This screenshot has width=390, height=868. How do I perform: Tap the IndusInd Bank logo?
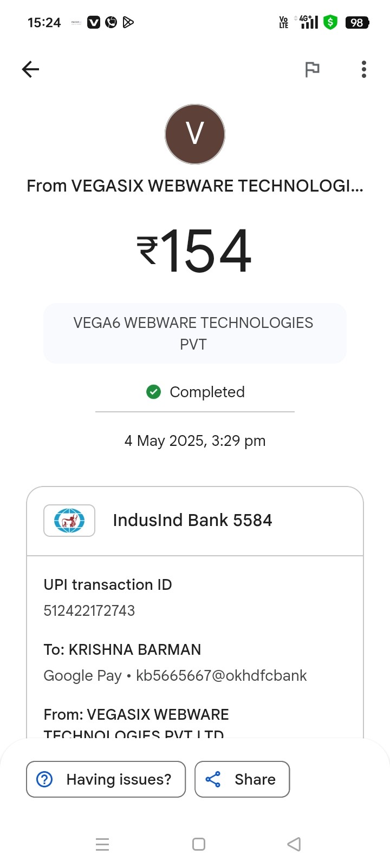pos(69,521)
